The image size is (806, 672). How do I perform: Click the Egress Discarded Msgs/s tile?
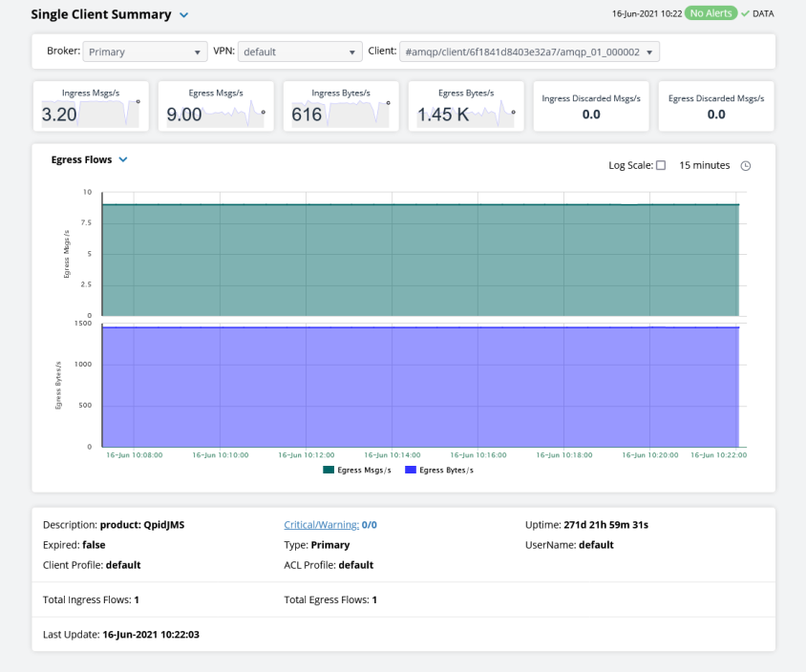716,106
